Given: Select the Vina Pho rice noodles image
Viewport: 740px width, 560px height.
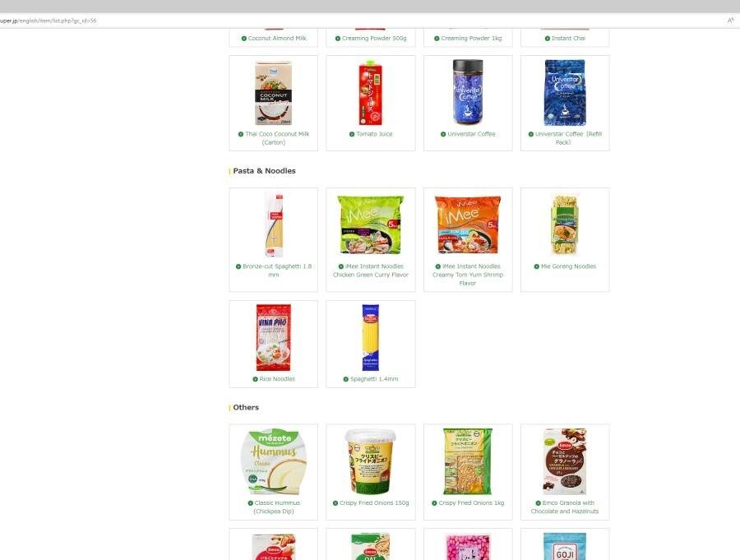Looking at the screenshot, I should 274,338.
